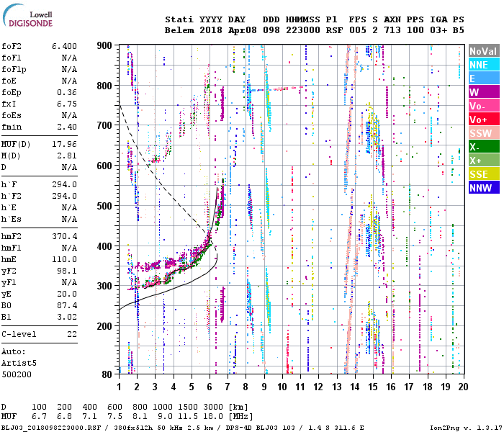Select the Vo- pink legend swatch
The width and height of the screenshot is (504, 432).
(x=484, y=105)
